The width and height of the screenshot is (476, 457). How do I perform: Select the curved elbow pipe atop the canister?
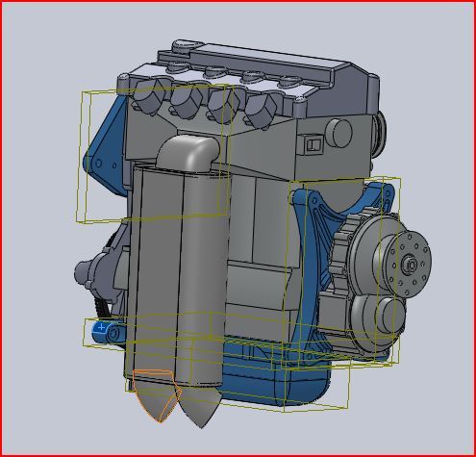(188, 152)
